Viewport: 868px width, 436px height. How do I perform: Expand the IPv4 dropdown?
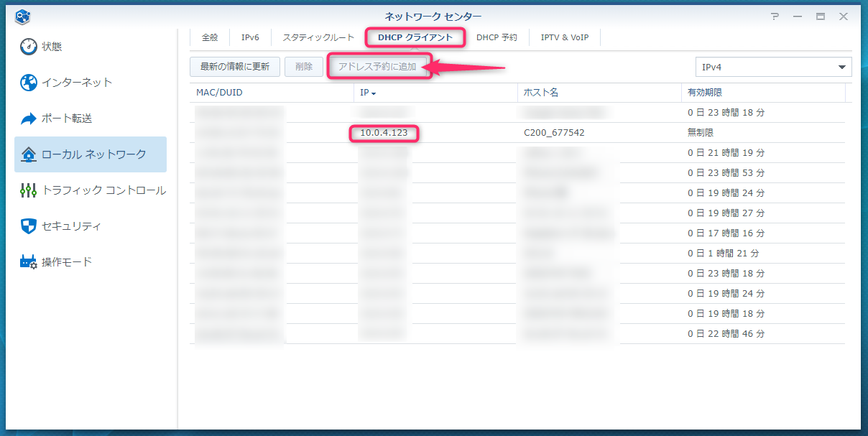(x=772, y=67)
